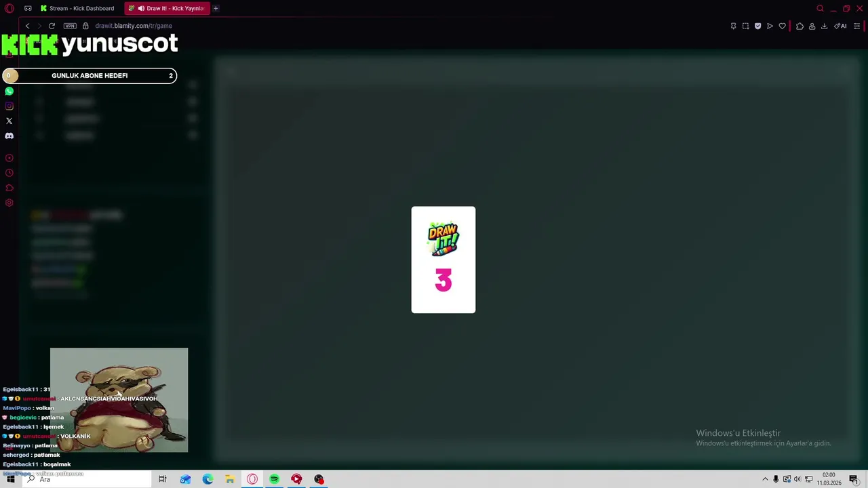
Task: Click the GUNLUK ABONE HEDEFI progress bar
Action: pos(90,75)
